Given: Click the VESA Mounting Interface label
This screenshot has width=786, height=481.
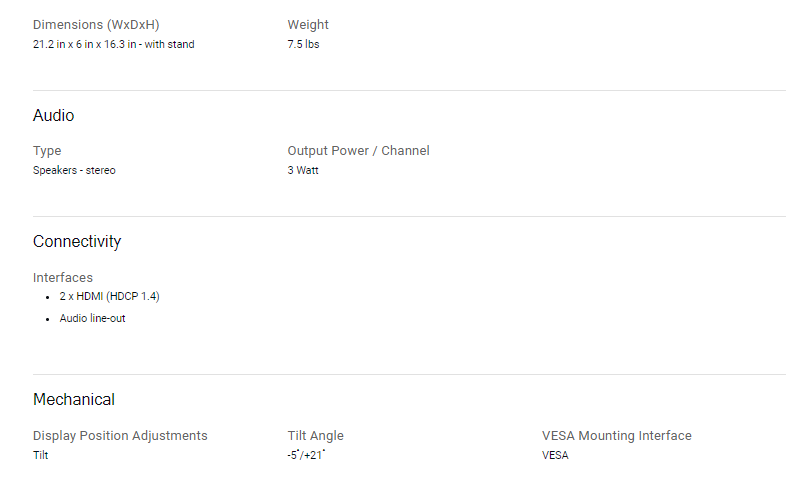Looking at the screenshot, I should pos(617,436).
